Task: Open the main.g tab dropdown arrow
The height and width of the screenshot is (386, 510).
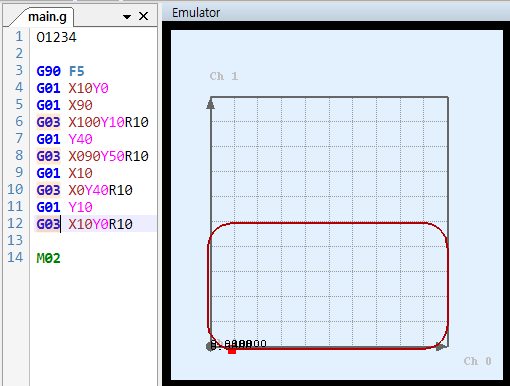Action: tap(127, 16)
